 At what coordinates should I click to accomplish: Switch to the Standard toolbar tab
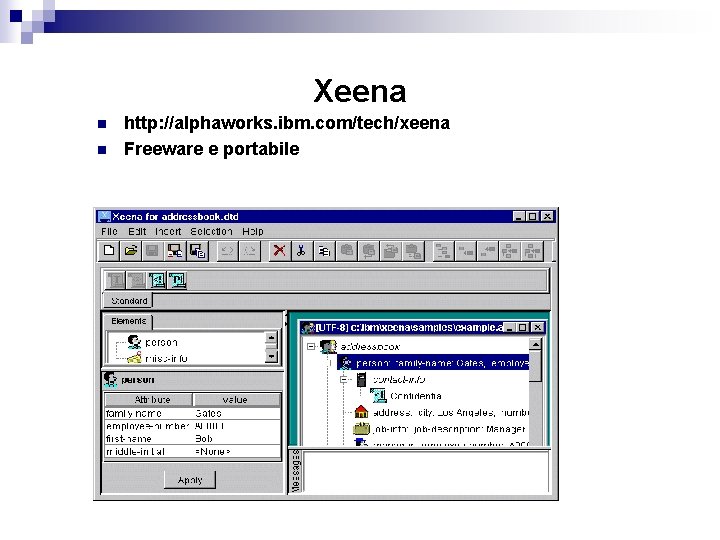[129, 301]
